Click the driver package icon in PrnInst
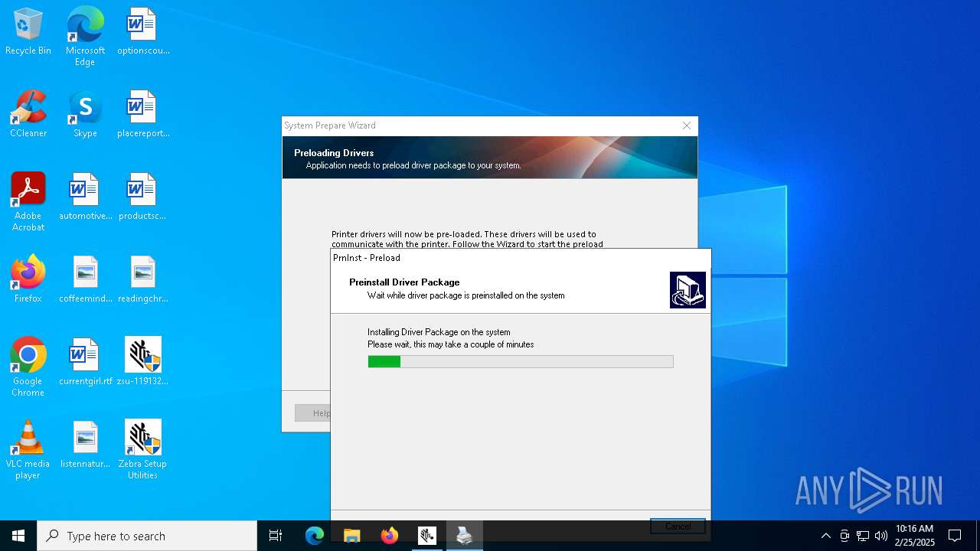Viewport: 980px width, 551px height. [688, 290]
